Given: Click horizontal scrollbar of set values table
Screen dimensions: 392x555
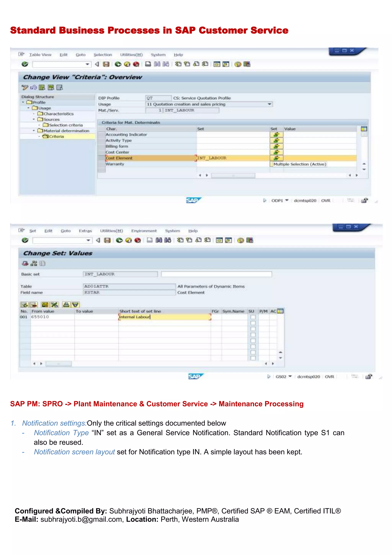Looking at the screenshot, I should [59, 364].
